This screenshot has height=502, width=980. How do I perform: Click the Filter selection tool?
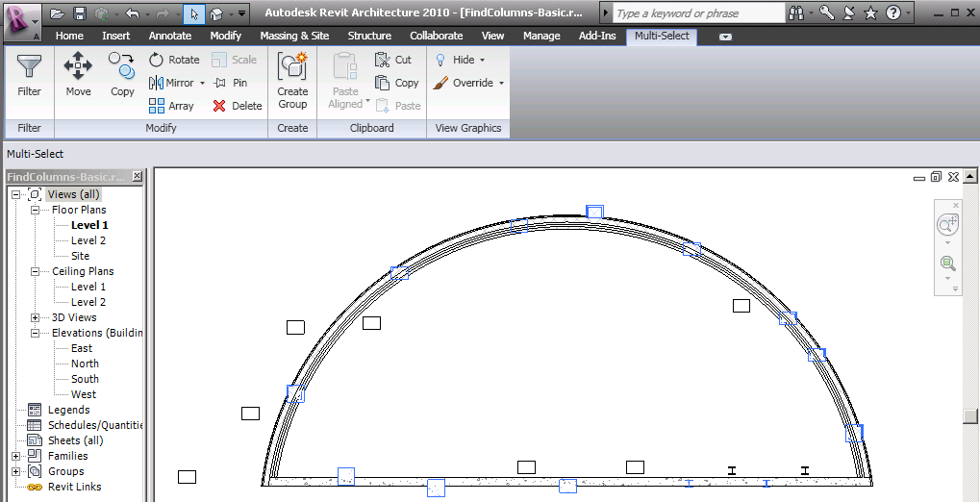click(29, 76)
